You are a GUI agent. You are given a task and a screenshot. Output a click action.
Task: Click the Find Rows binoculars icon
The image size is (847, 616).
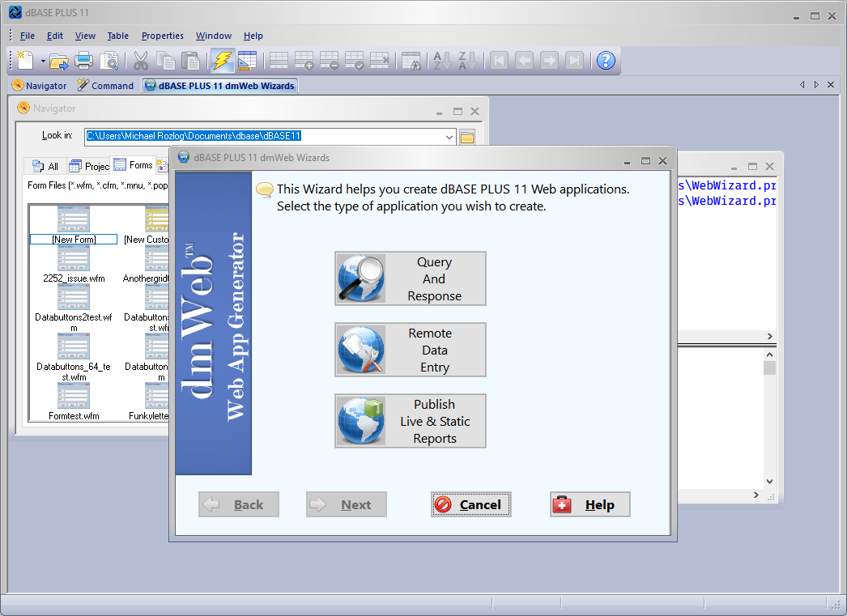tap(411, 61)
